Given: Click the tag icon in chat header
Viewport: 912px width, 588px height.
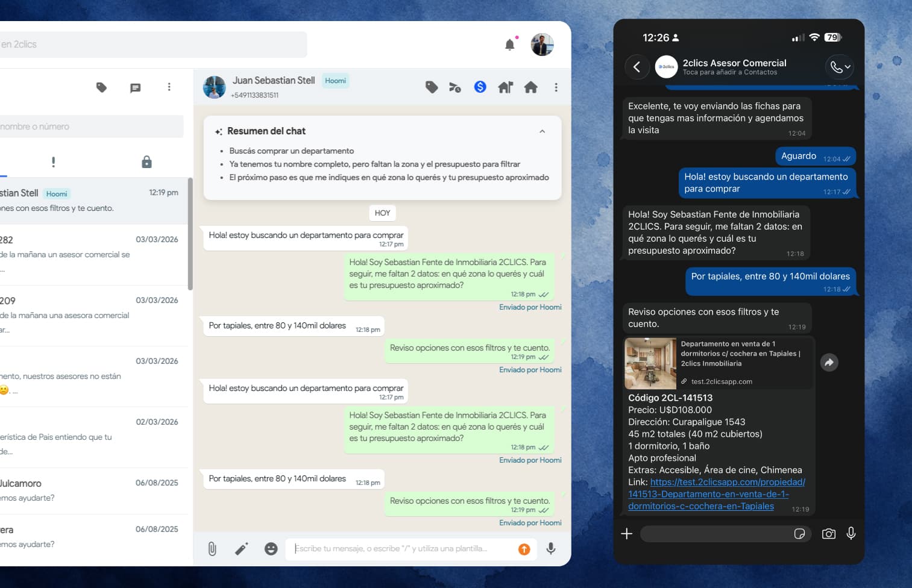Looking at the screenshot, I should point(432,87).
